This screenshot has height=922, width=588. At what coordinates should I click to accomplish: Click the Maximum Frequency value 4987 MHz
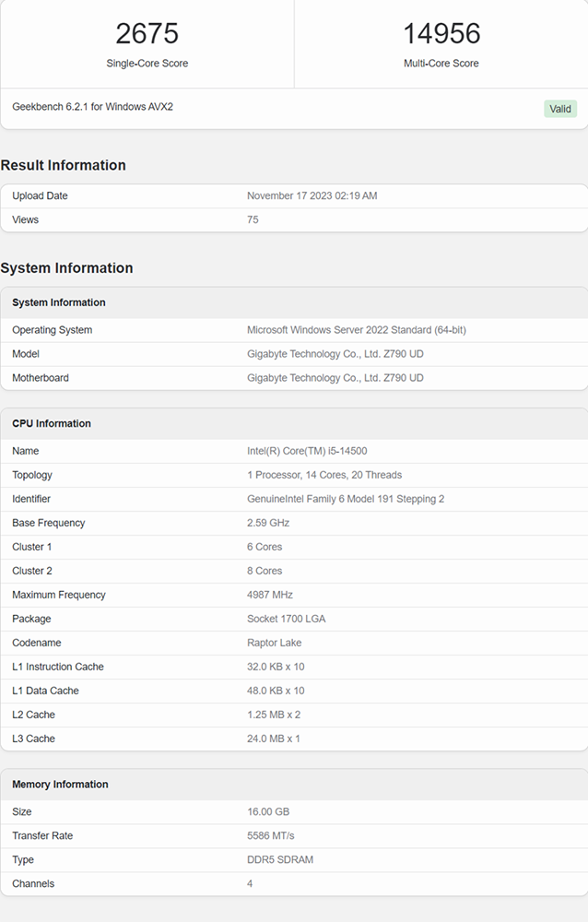270,595
